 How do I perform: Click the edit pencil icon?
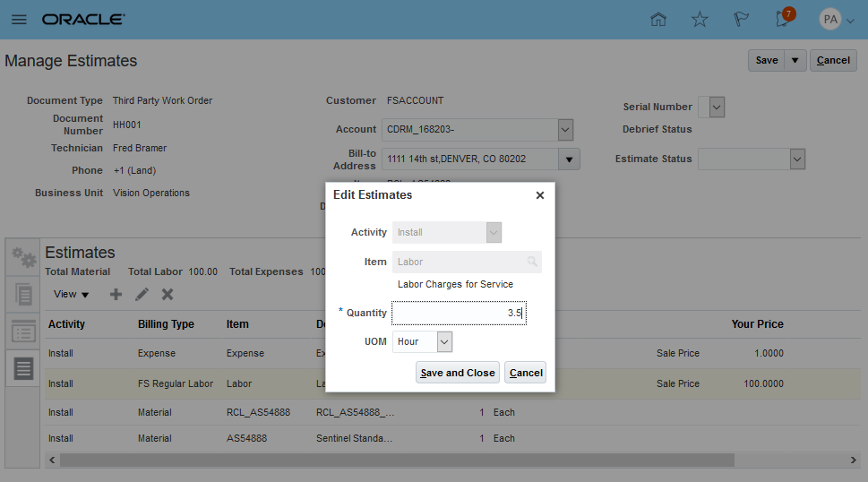coord(142,294)
